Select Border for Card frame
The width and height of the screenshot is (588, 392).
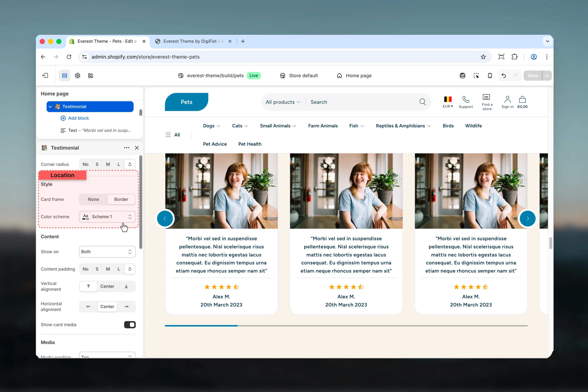(x=121, y=199)
